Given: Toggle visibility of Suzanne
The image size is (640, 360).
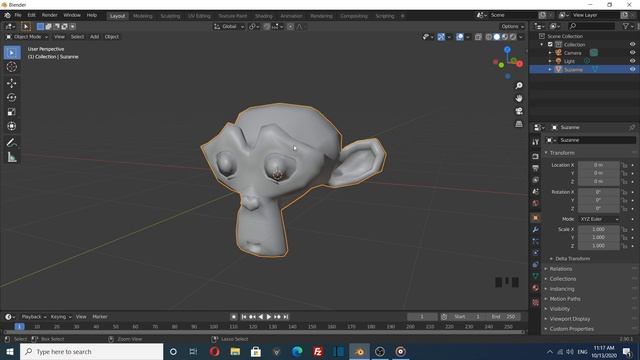Looking at the screenshot, I should click(632, 69).
